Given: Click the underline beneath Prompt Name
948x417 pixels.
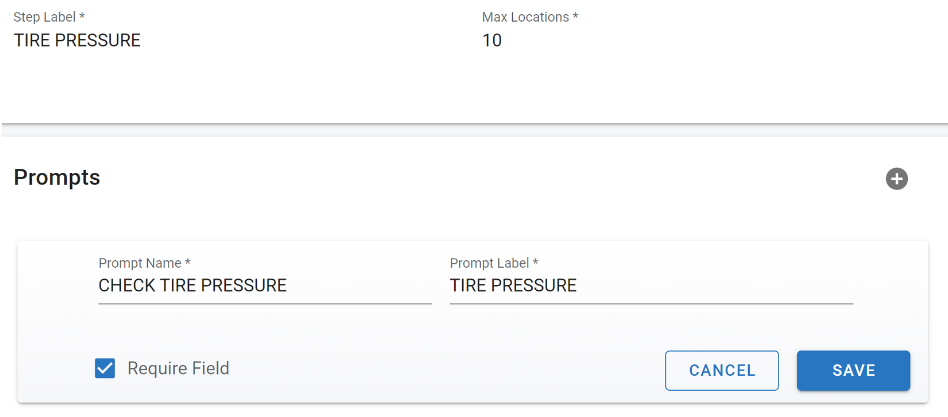Looking at the screenshot, I should click(x=265, y=303).
